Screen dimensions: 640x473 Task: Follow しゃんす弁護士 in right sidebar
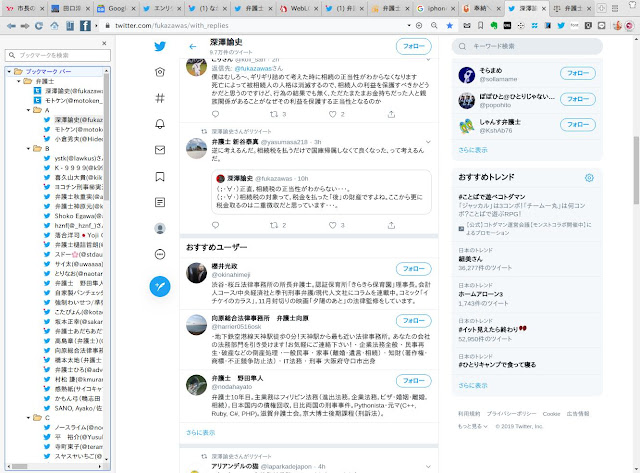tap(578, 125)
